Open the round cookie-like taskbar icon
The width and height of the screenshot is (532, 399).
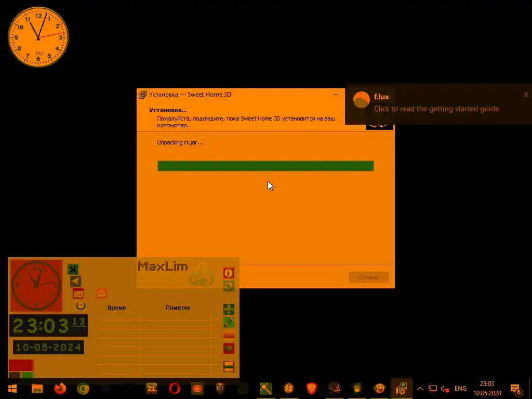click(x=289, y=388)
